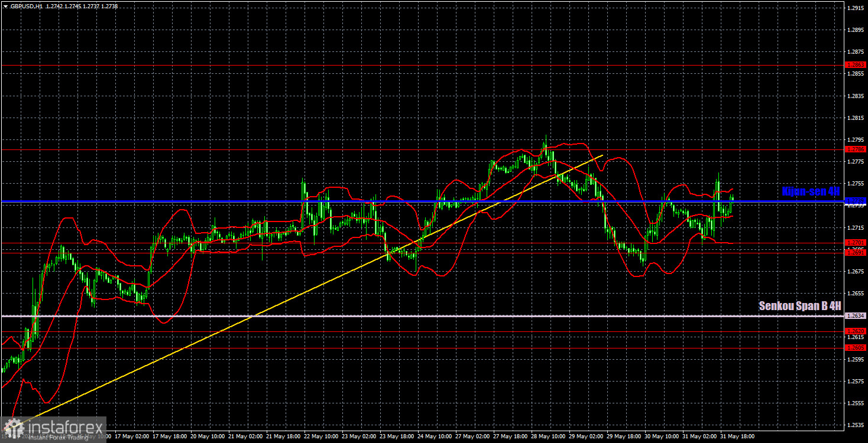Click the red 1.2620 price level tag
868x443 pixels.
(856, 331)
